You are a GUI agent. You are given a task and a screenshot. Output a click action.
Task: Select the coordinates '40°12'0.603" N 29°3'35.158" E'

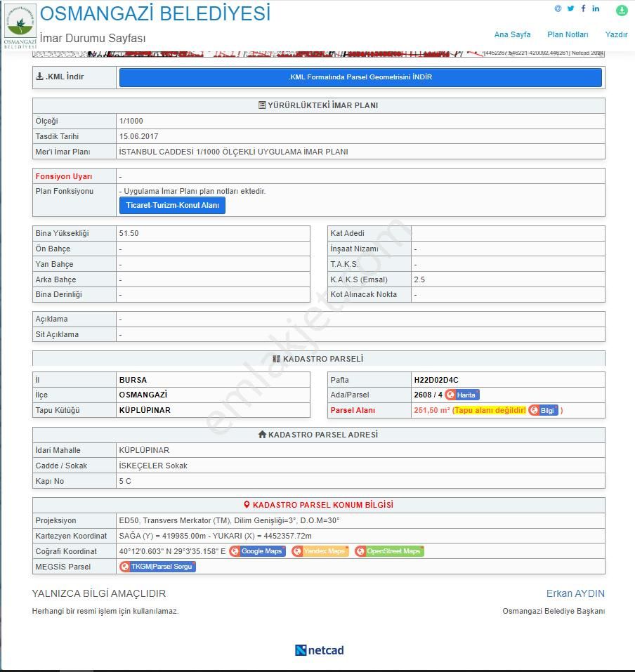(172, 551)
